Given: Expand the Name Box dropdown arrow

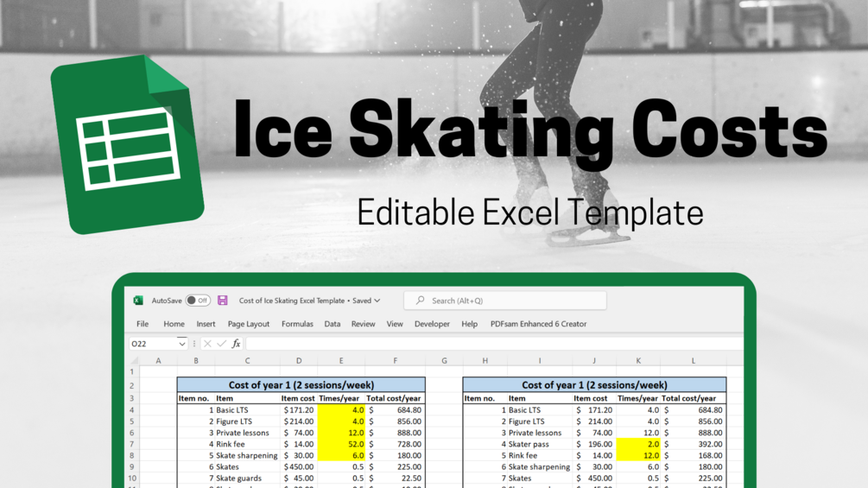Looking at the screenshot, I should 182,344.
